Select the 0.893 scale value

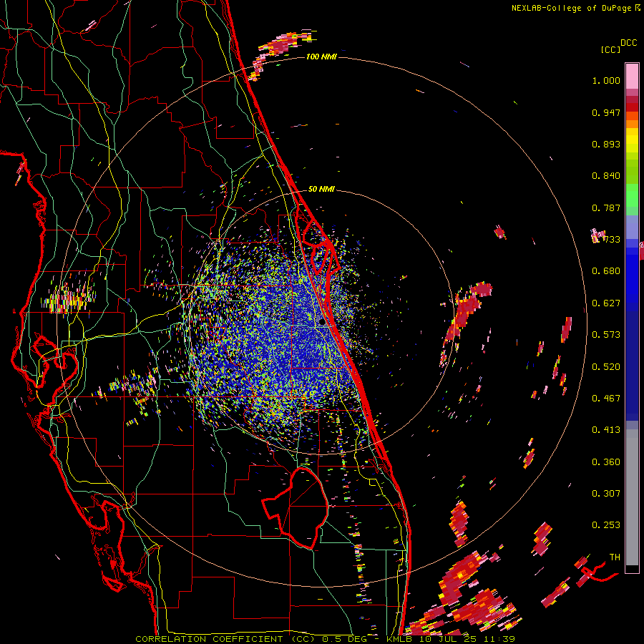[x=606, y=144]
